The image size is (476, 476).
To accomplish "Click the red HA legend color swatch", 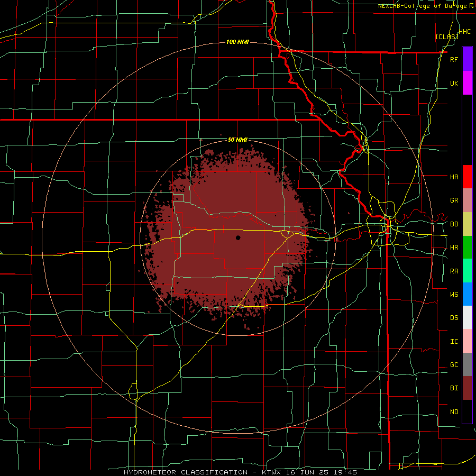I will click(467, 177).
